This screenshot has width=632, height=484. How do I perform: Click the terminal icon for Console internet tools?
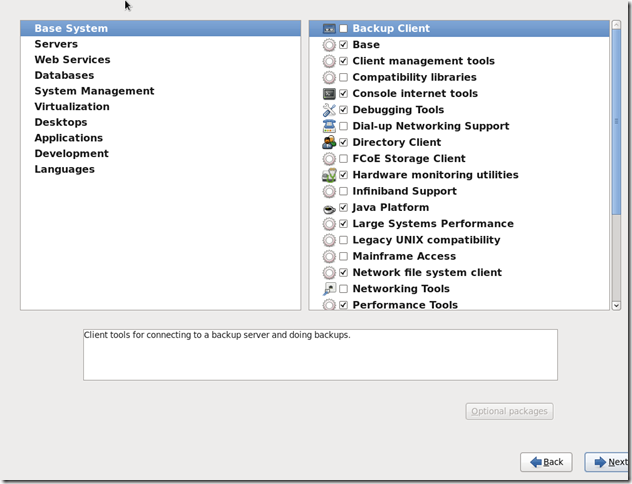(329, 93)
